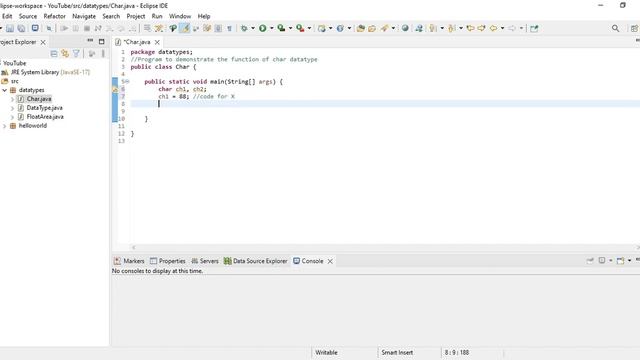Image resolution: width=640 pixels, height=360 pixels.
Task: Click the New Java Package icon
Action: pos(322,28)
